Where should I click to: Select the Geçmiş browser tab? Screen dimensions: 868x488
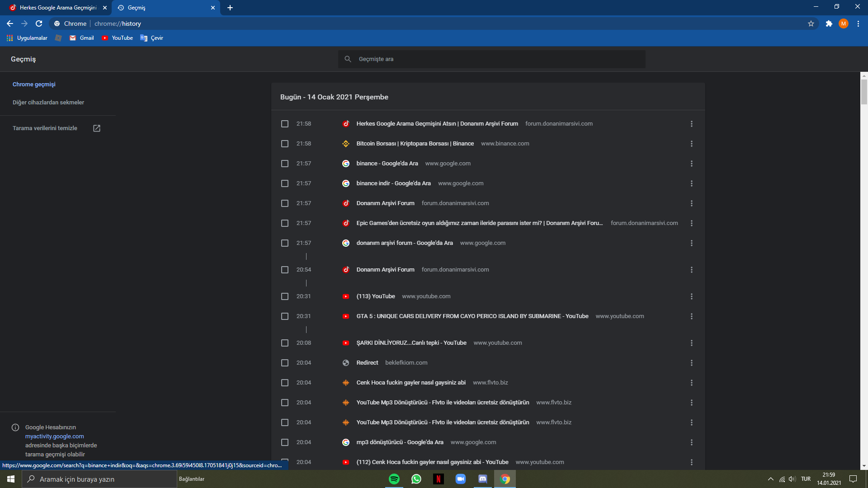165,8
